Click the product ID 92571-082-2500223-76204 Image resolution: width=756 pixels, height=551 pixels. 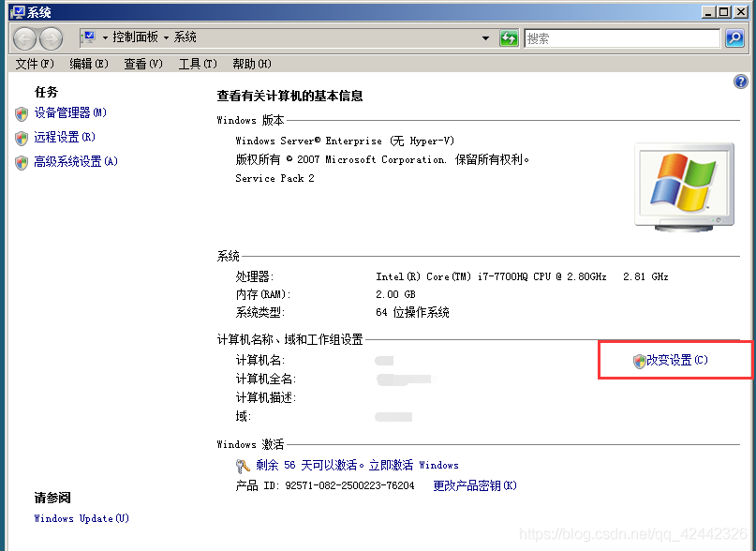click(349, 485)
